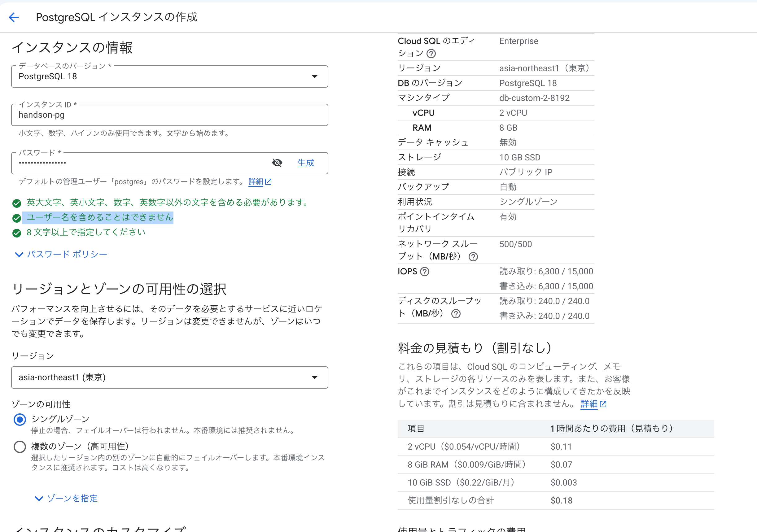Open the region dropdown asia-northeast1
The height and width of the screenshot is (532, 757).
pos(169,377)
